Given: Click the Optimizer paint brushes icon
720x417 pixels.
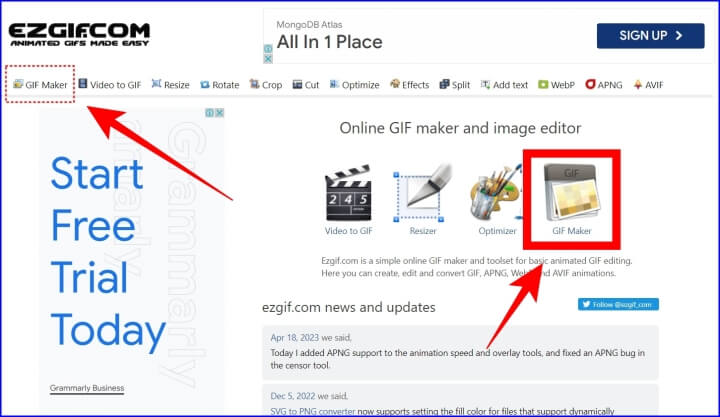Looking at the screenshot, I should point(496,193).
